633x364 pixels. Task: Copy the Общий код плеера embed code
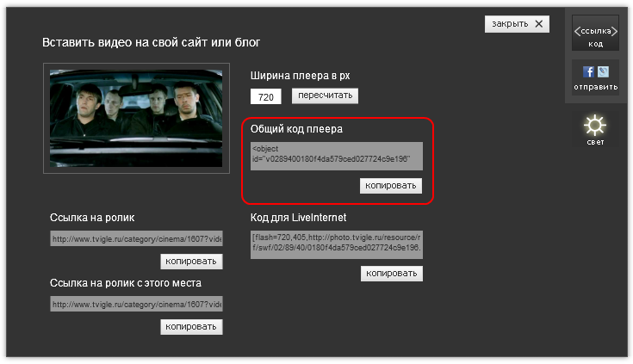[391, 185]
